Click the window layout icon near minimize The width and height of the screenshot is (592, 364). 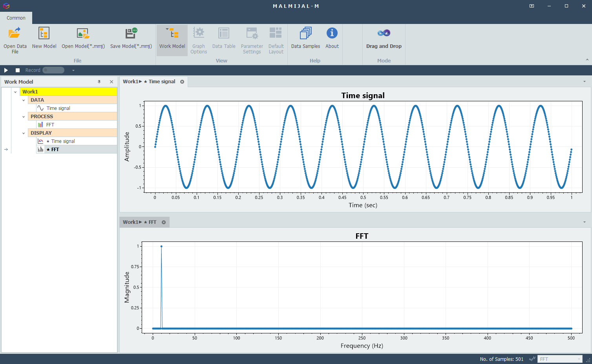532,6
